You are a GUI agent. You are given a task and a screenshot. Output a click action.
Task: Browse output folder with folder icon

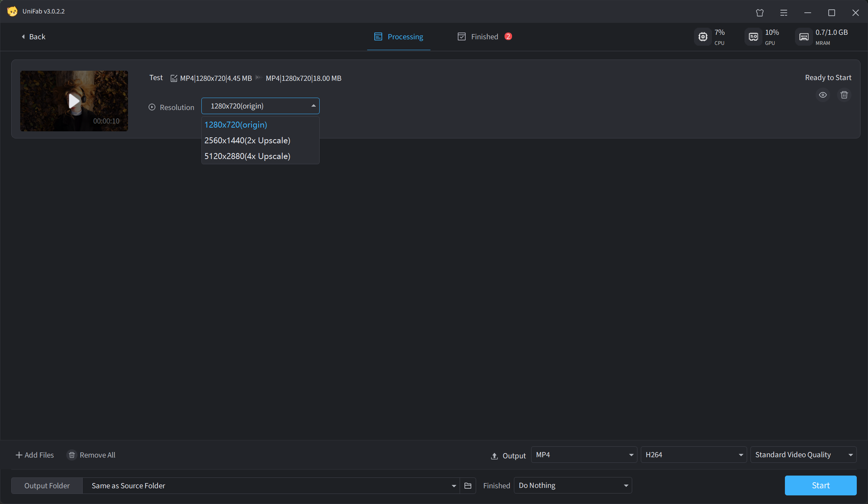(468, 486)
